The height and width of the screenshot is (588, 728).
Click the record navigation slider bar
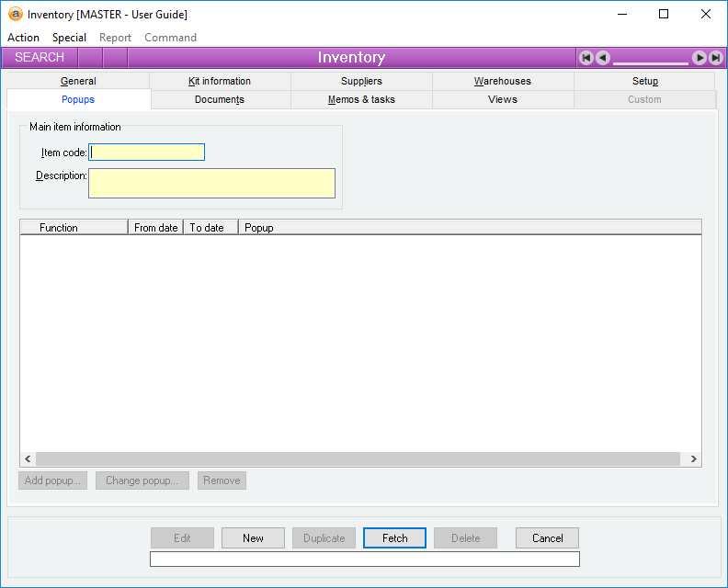651,62
